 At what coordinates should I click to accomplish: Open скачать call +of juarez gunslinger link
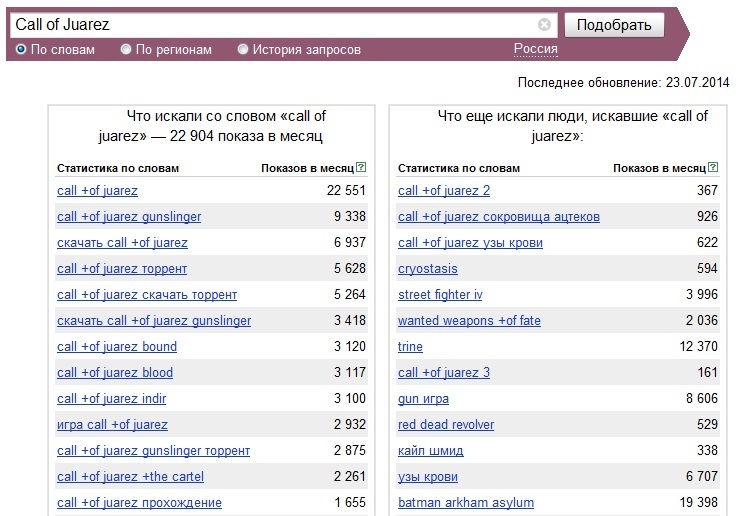(154, 321)
